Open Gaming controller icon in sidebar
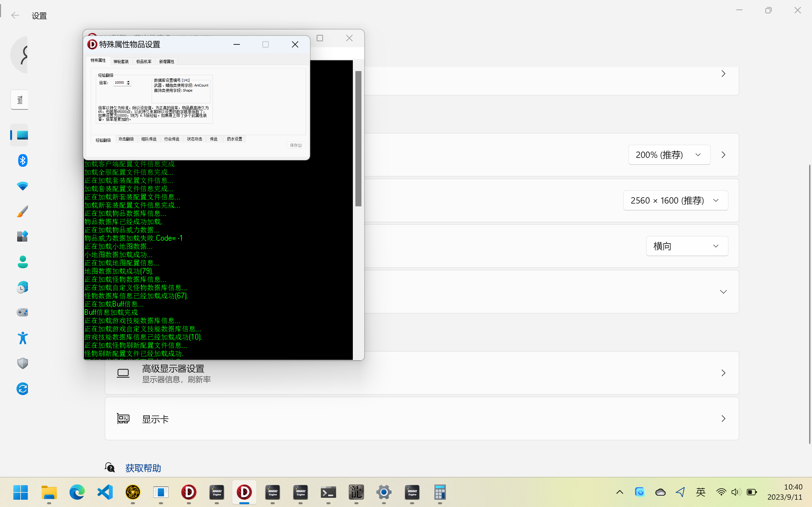Viewport: 812px width, 507px height. point(22,313)
